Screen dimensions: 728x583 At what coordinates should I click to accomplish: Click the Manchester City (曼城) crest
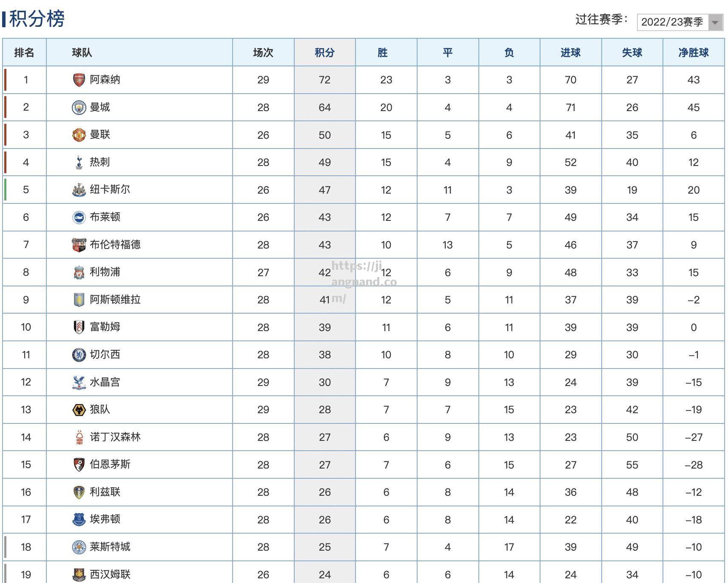pos(79,108)
